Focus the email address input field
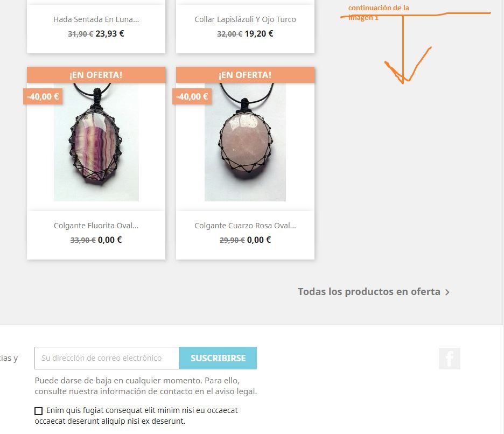Viewport: 504px width, 434px height. coord(107,358)
